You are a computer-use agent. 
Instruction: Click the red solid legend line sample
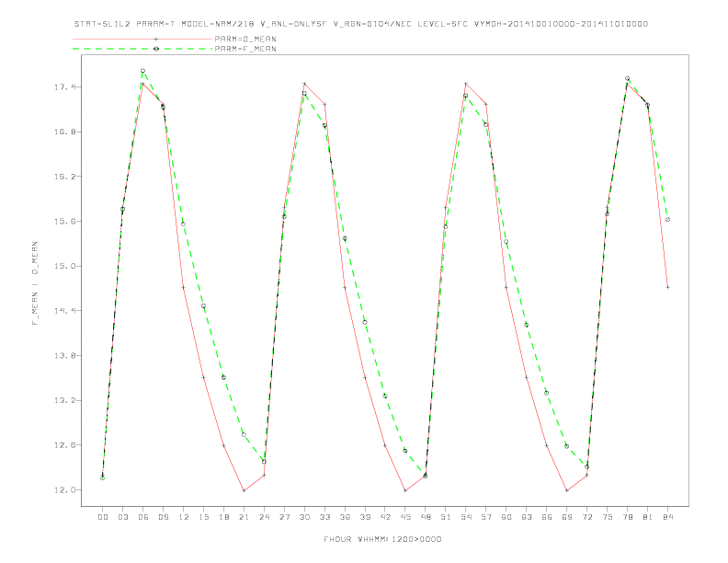[142, 39]
